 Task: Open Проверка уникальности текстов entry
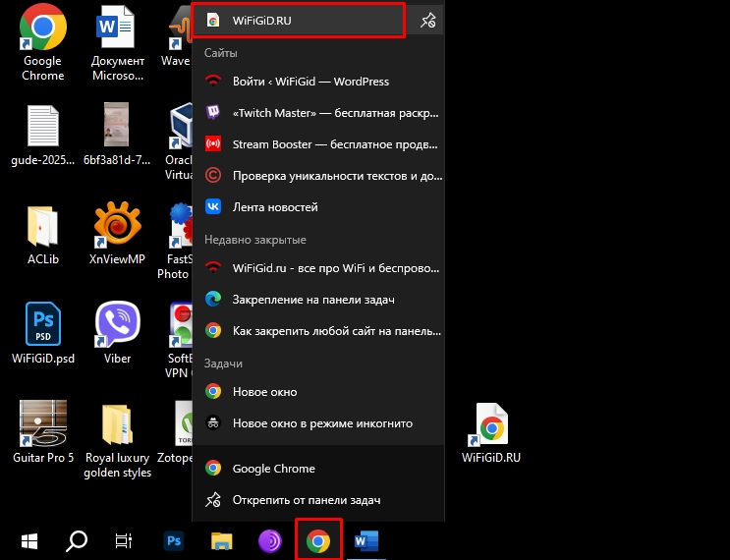tap(318, 176)
